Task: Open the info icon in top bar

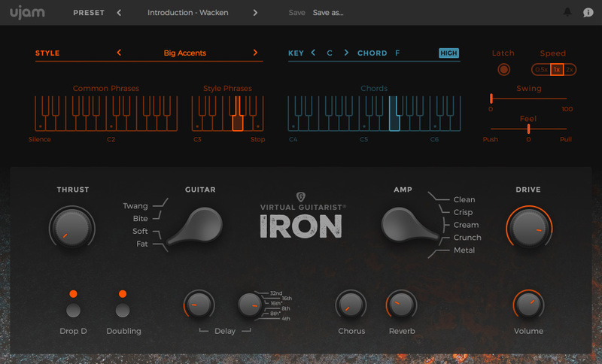Action: coord(588,13)
